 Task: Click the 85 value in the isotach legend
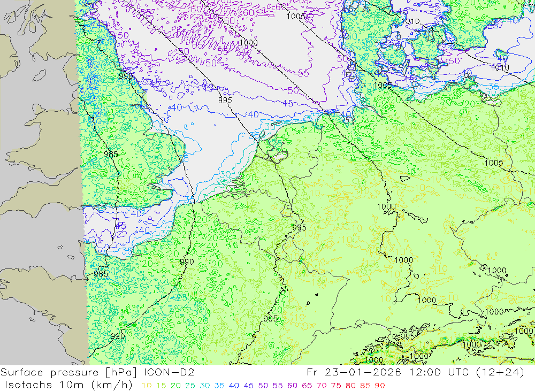point(365,386)
